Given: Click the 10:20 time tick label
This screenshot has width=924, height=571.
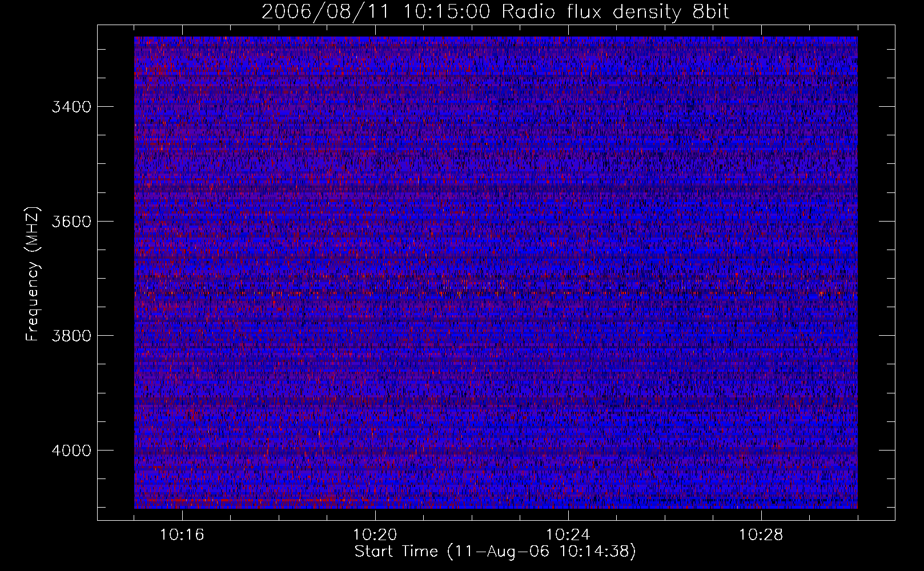Looking at the screenshot, I should click(375, 535).
